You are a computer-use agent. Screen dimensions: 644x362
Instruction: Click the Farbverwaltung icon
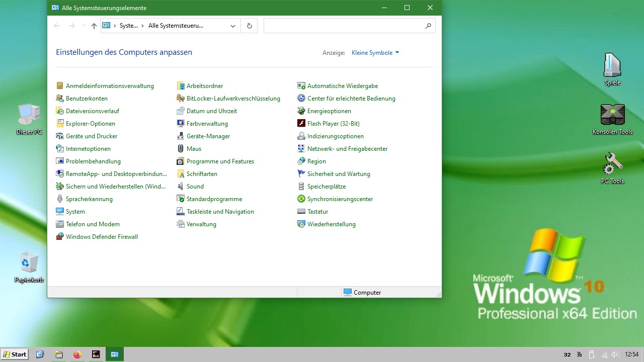pos(181,124)
